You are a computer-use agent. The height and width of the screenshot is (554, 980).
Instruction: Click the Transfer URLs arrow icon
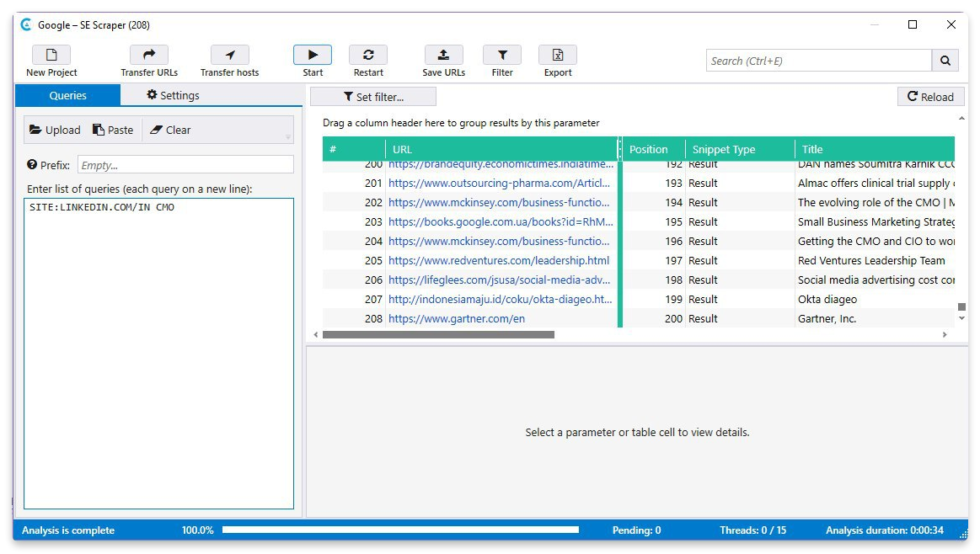point(149,55)
